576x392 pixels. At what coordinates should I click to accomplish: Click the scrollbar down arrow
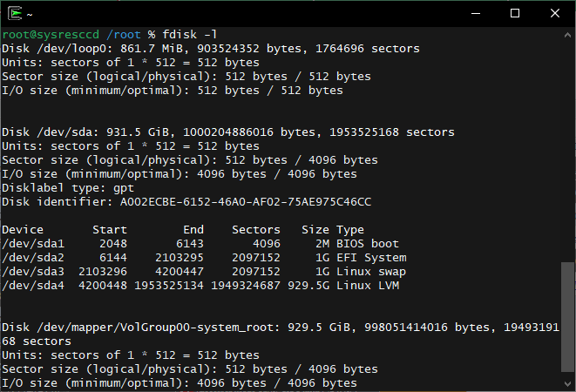point(567,383)
